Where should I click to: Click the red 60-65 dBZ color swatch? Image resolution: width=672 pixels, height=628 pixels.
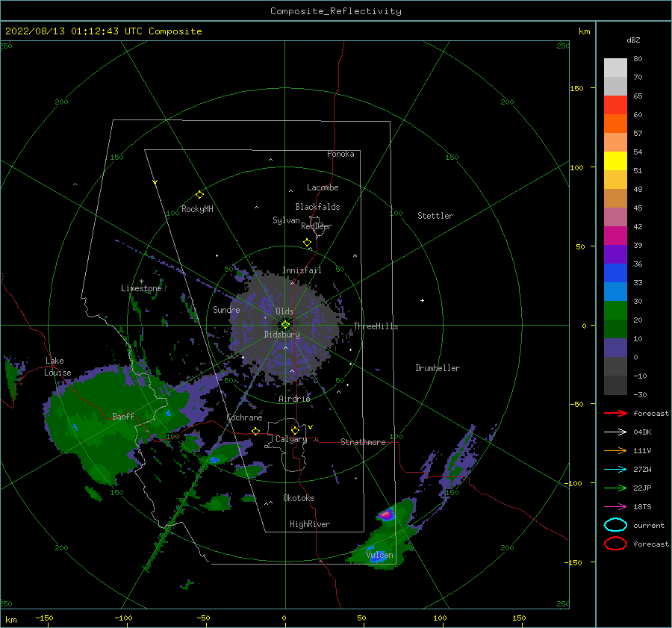pos(615,105)
